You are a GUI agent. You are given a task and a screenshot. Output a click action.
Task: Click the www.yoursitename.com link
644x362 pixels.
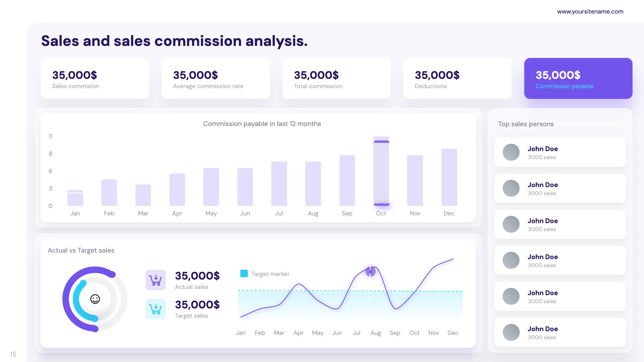pos(592,11)
